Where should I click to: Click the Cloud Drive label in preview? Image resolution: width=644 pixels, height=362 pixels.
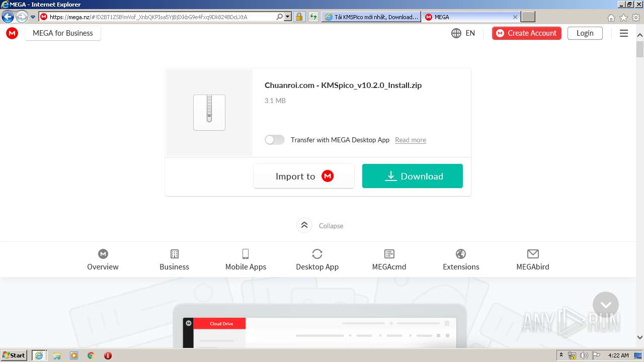(221, 324)
